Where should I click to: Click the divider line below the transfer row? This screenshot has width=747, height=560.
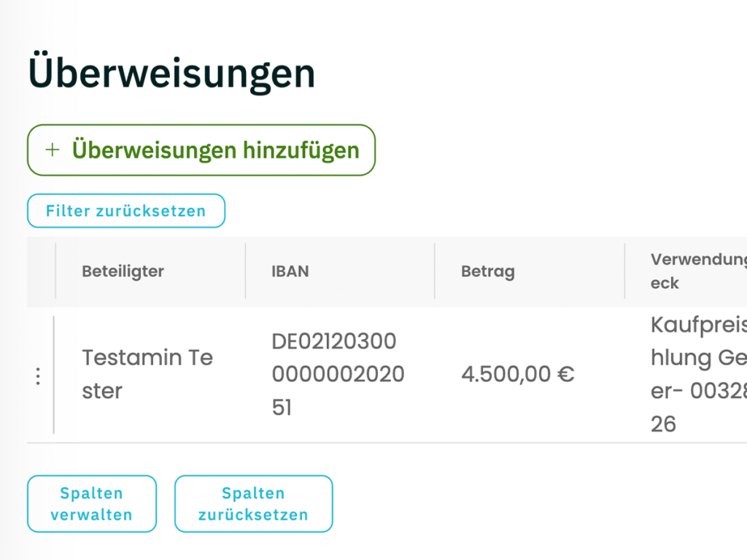tap(365, 441)
